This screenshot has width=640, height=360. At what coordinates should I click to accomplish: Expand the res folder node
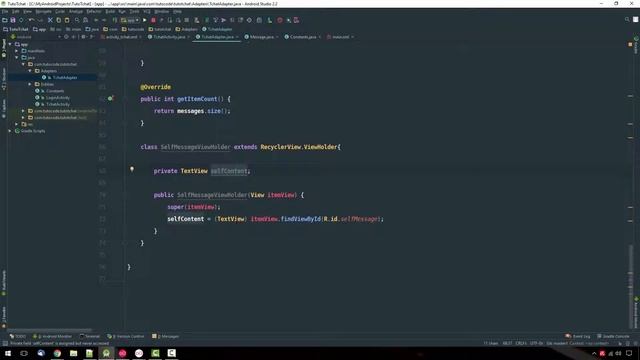17,124
